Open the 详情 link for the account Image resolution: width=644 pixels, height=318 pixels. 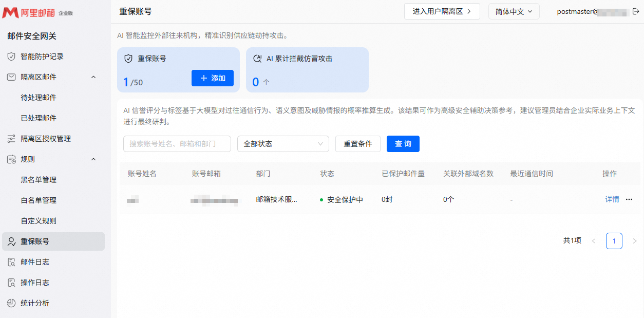click(x=612, y=199)
